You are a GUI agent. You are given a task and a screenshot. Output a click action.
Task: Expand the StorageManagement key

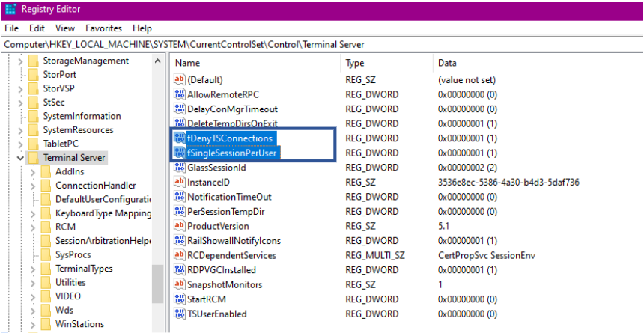(x=20, y=61)
